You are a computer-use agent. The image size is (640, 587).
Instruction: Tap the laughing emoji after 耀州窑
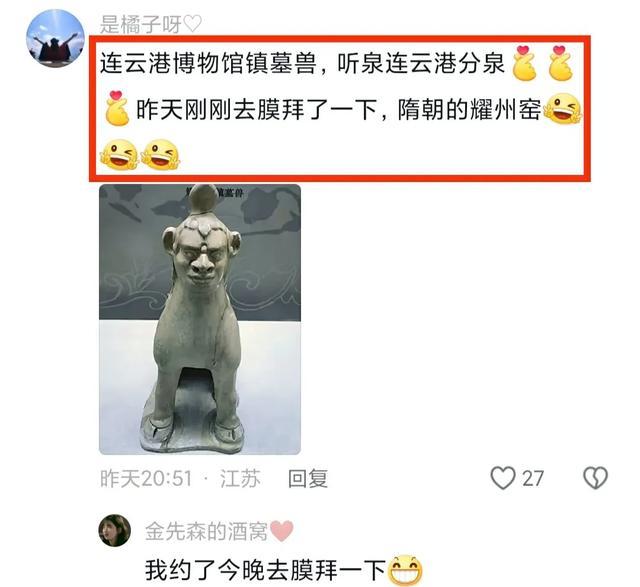point(563,109)
